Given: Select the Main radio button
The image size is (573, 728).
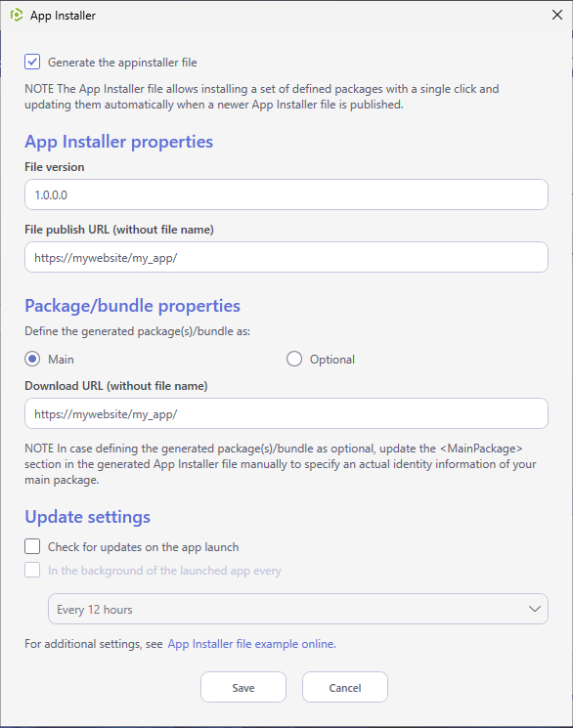Looking at the screenshot, I should 32,359.
